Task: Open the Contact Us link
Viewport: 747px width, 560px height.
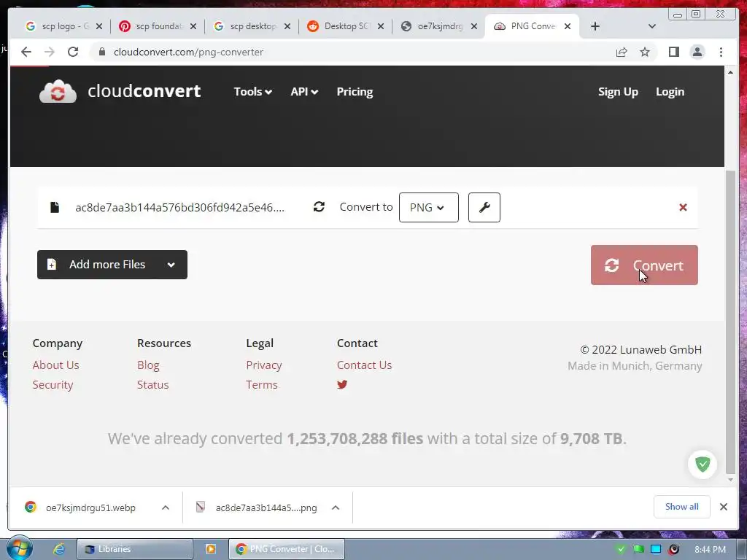Action: point(365,365)
